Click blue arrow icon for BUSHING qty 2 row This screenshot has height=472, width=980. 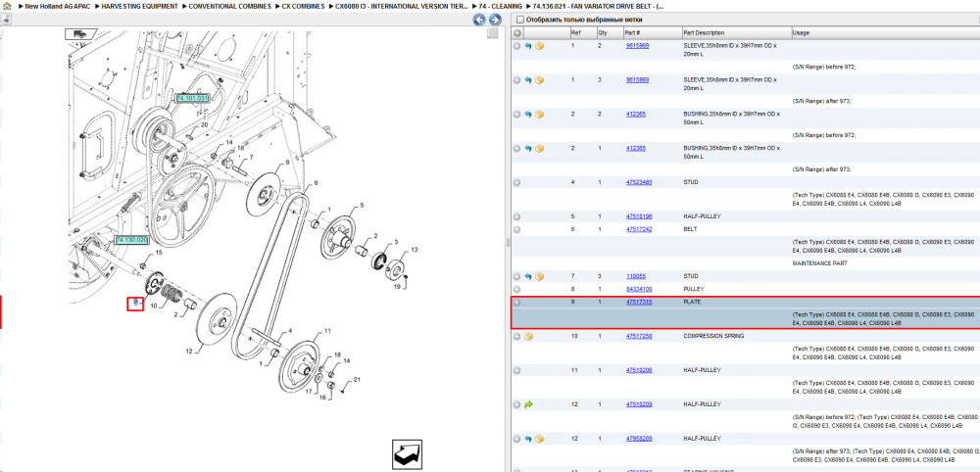(528, 115)
